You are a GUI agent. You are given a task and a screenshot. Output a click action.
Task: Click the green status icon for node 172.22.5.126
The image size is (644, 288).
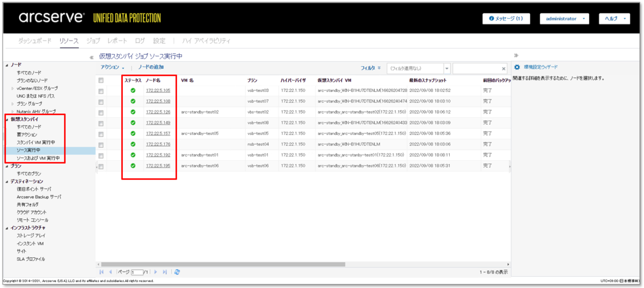tap(133, 112)
